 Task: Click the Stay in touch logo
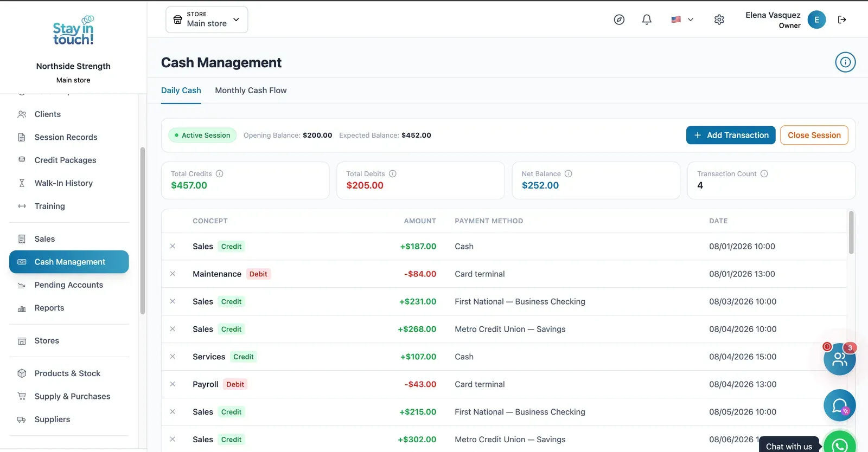coord(73,30)
